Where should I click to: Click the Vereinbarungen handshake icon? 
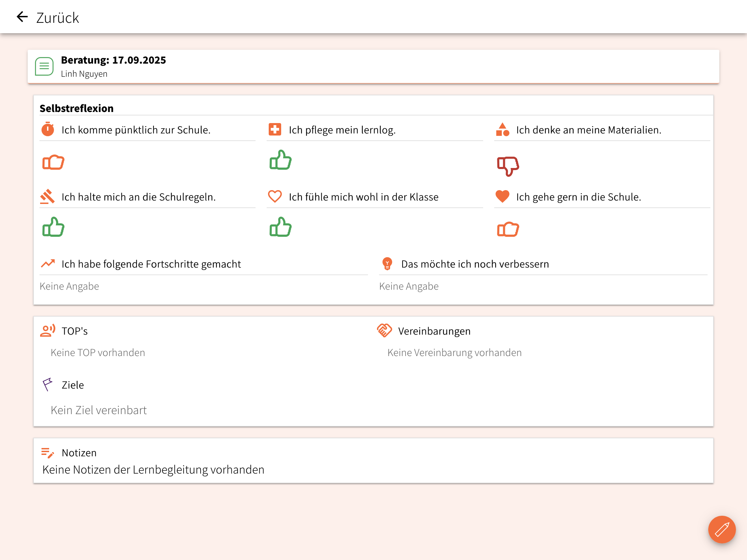click(384, 330)
